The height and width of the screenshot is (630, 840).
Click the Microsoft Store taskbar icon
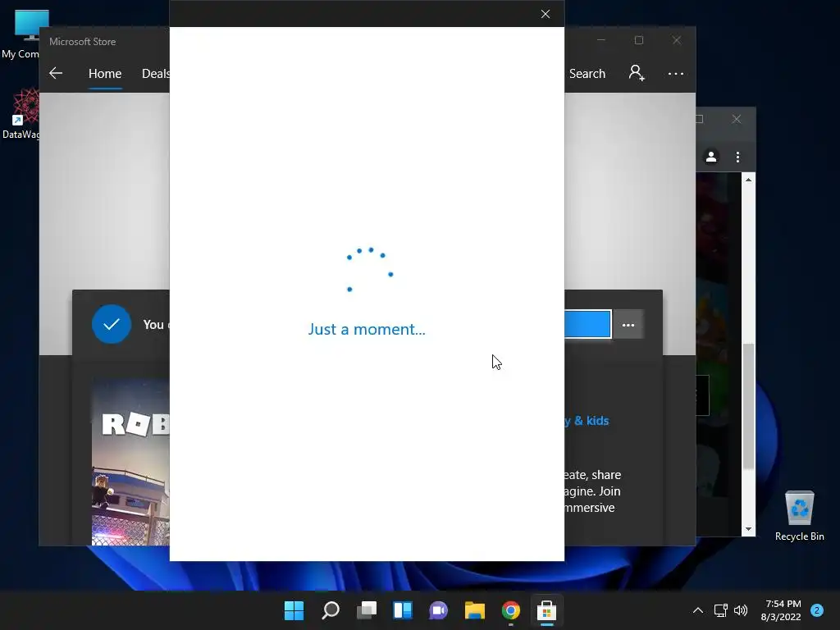(x=546, y=610)
